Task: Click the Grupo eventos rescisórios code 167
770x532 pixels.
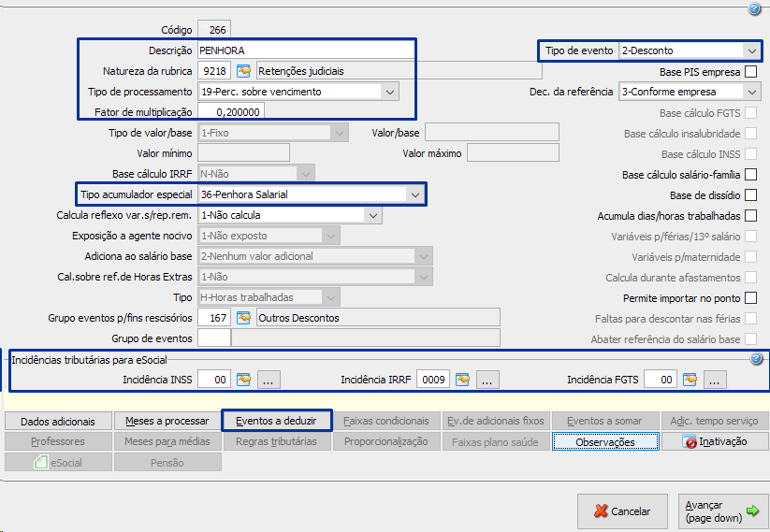Action: point(214,318)
